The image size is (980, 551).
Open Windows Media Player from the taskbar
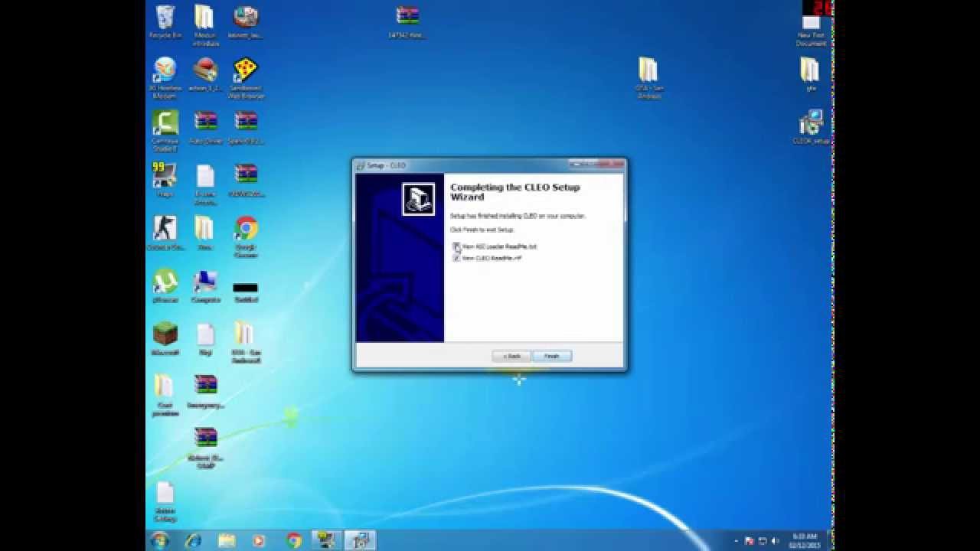tap(259, 540)
